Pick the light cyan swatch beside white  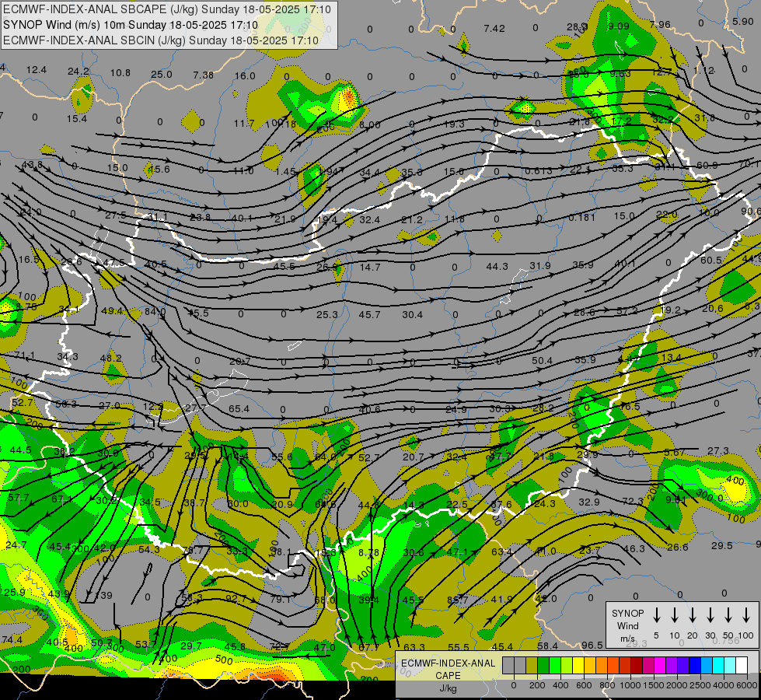coord(729,666)
